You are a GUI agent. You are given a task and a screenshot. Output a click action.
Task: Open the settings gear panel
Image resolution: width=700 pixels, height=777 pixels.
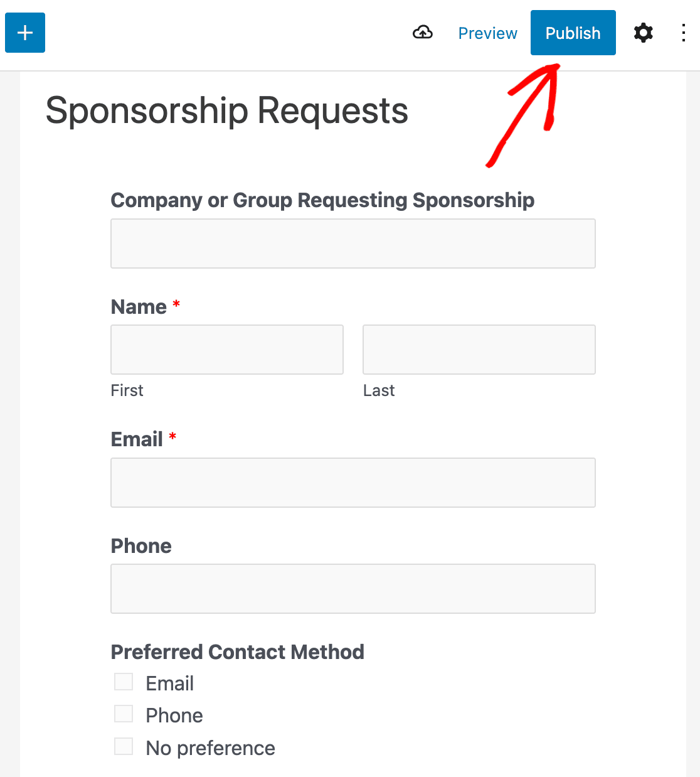643,33
